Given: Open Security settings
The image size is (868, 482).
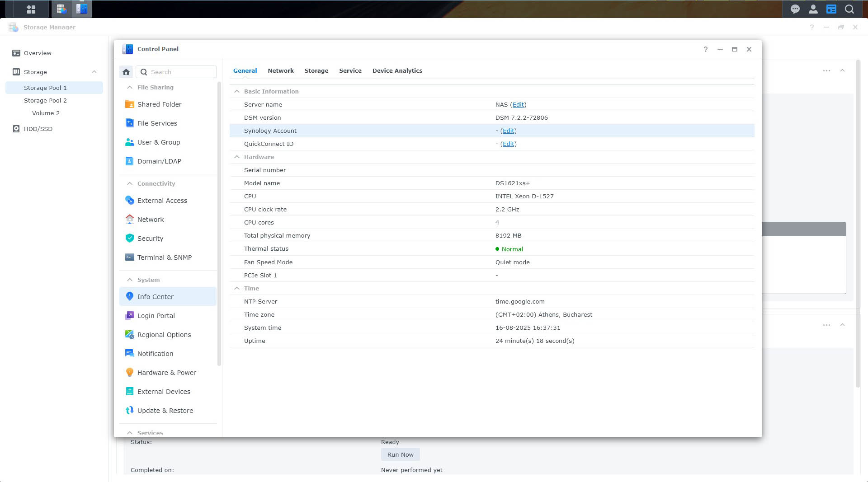Looking at the screenshot, I should point(168,239).
